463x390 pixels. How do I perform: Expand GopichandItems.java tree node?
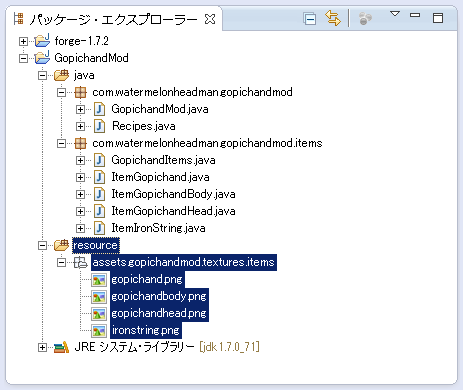[80, 160]
